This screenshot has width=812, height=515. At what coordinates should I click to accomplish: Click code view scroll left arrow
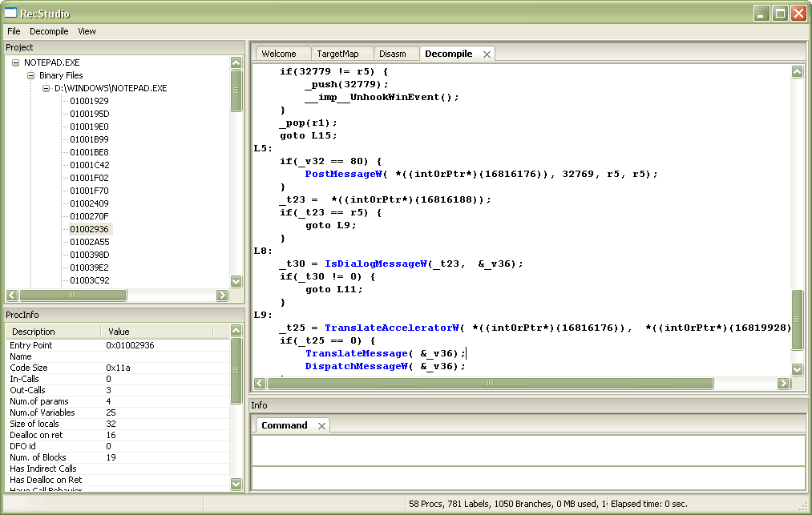260,384
